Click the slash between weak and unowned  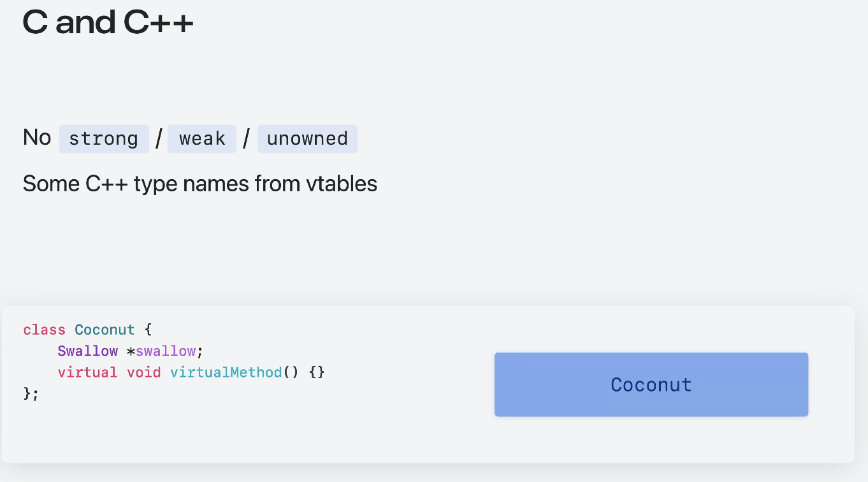pos(246,139)
